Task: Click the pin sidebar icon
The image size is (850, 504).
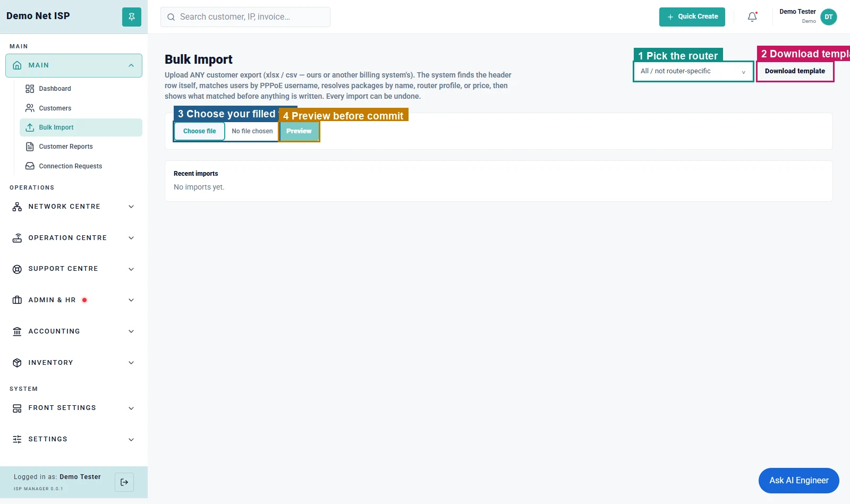Action: click(x=132, y=17)
